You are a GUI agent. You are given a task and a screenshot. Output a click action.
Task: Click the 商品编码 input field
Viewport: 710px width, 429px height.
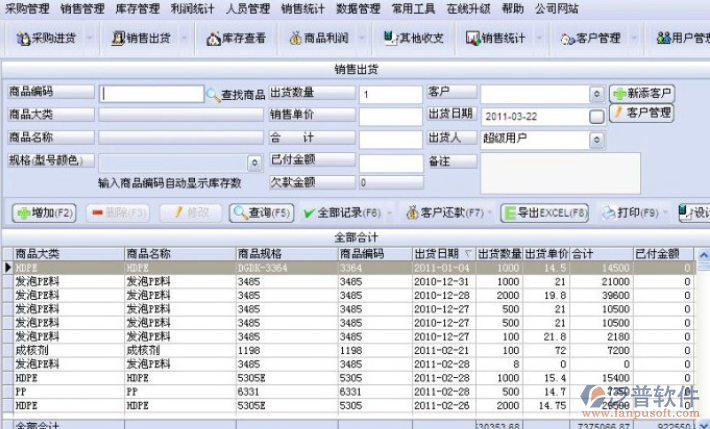(151, 94)
